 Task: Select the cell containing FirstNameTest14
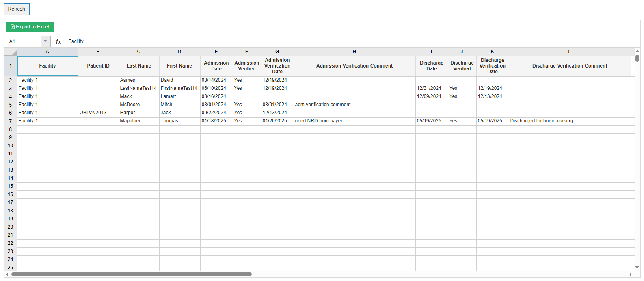179,89
